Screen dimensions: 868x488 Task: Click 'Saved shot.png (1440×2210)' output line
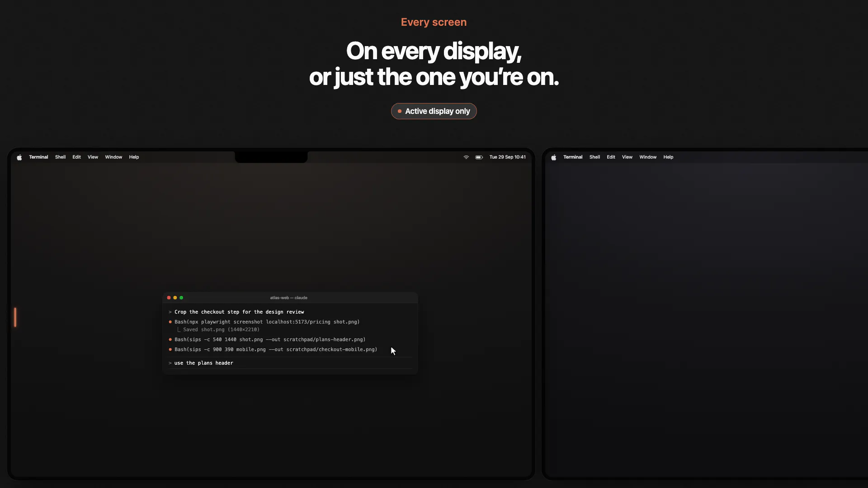(x=218, y=330)
